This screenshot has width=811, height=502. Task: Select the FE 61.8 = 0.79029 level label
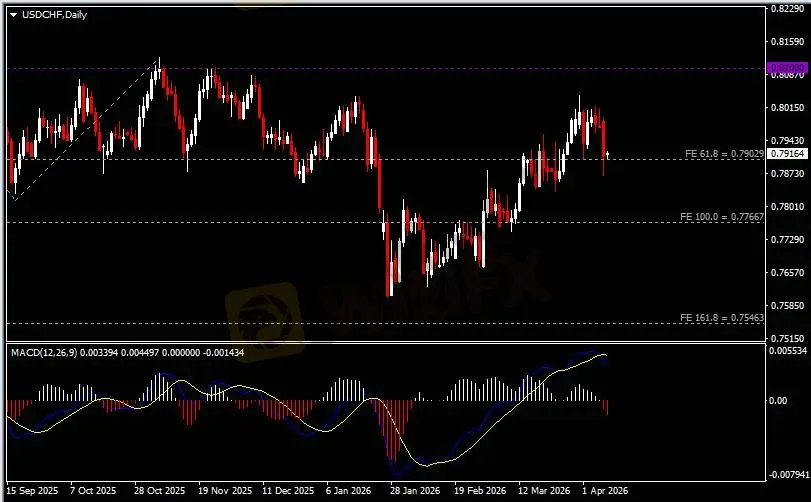[x=724, y=154]
